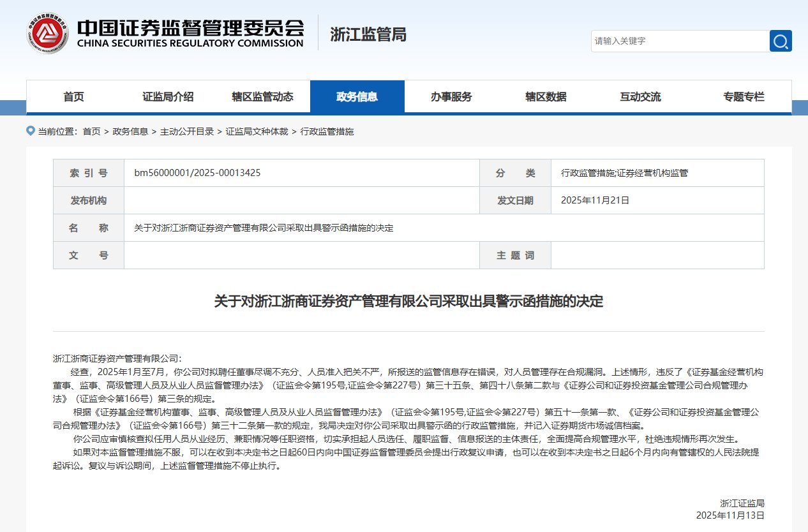This screenshot has height=532, width=808.
Task: Click the location pin icon in breadcrumb bar
Action: 30,131
